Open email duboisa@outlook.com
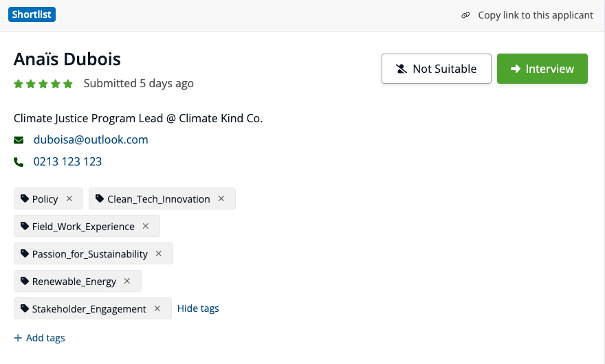This screenshot has width=605, height=364. point(91,139)
